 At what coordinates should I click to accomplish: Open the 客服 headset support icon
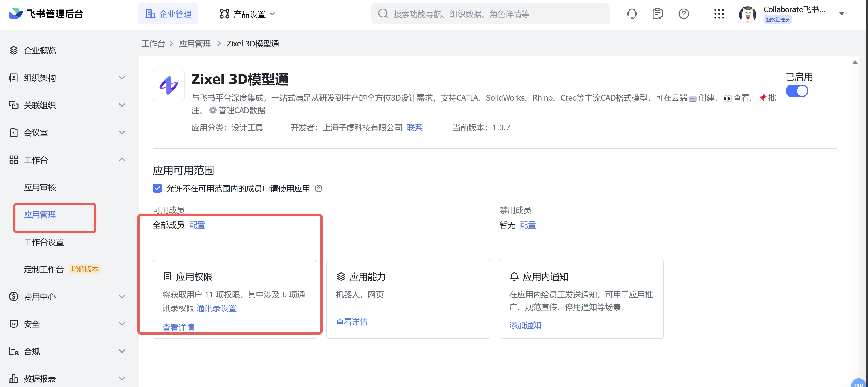coord(632,13)
